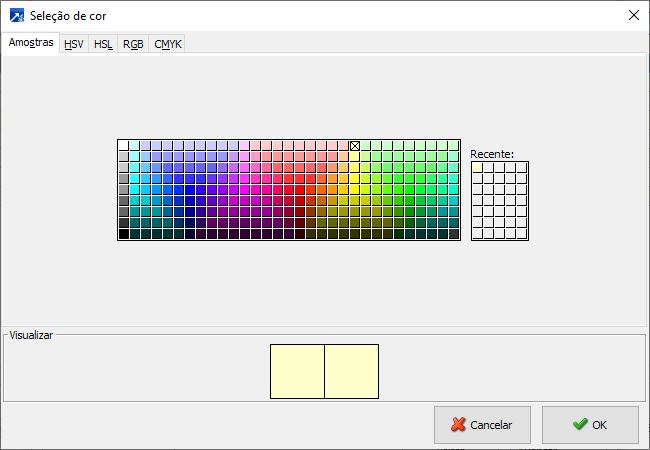Choose the white swatch in the top-left corner
The height and width of the screenshot is (450, 650).
pos(124,146)
